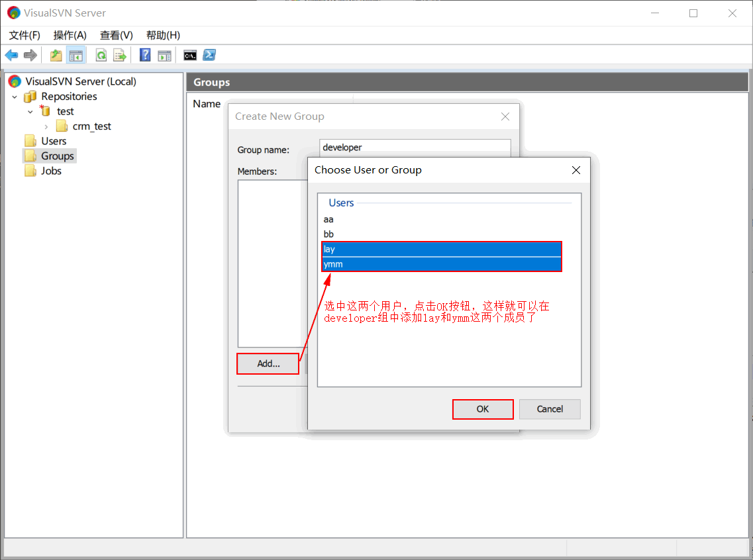This screenshot has height=560, width=753.
Task: Select user ymm in the list
Action: (441, 264)
